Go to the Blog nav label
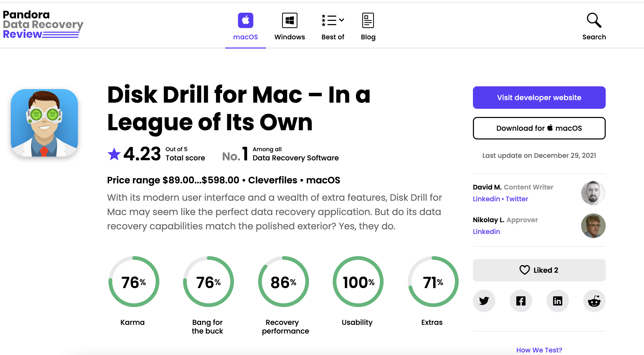The width and height of the screenshot is (644, 355). (x=368, y=37)
